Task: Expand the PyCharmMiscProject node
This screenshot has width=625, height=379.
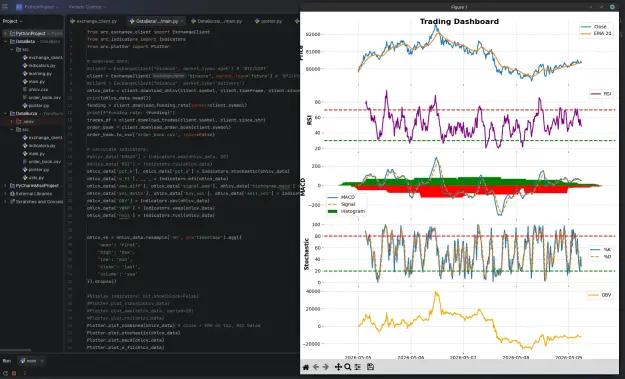Action: pyautogui.click(x=6, y=186)
